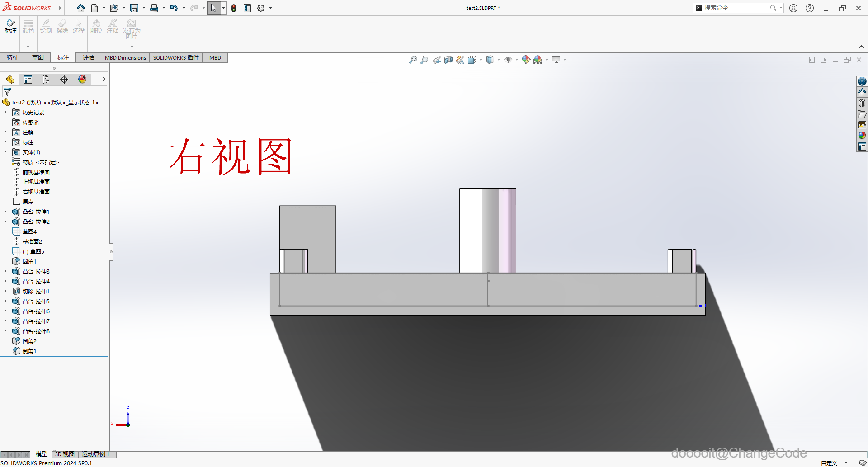Image resolution: width=868 pixels, height=467 pixels.
Task: Select the Edit Appearance icon
Action: coord(526,59)
